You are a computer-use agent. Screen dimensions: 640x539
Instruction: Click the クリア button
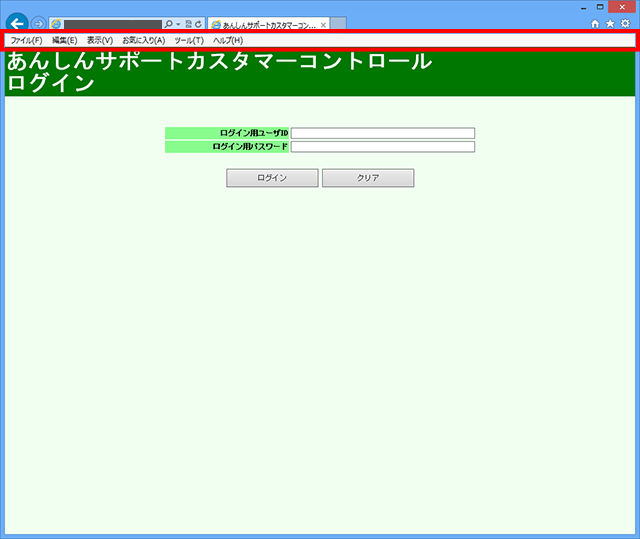pos(368,178)
